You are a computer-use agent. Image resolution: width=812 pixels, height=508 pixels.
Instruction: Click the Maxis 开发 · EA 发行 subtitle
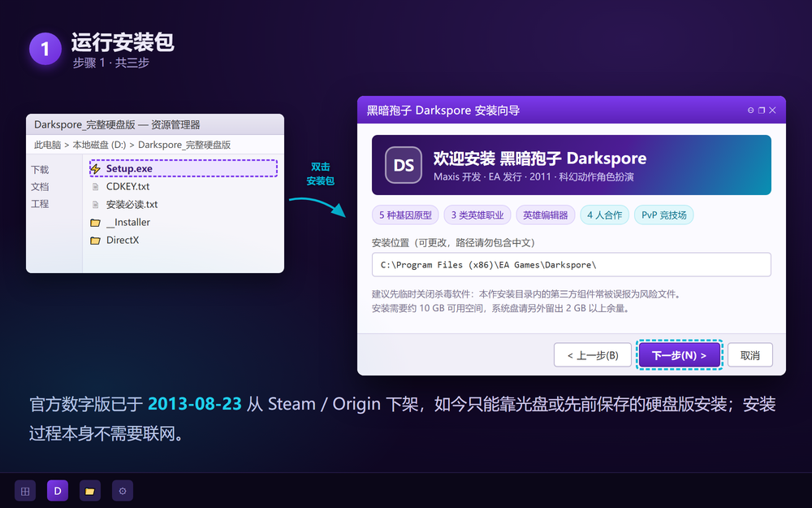coord(533,176)
